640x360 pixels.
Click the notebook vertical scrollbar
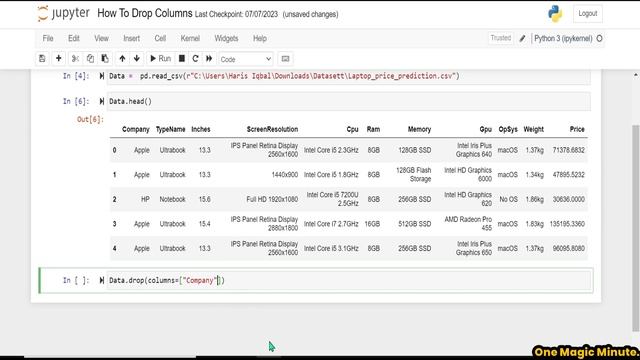tap(636, 229)
